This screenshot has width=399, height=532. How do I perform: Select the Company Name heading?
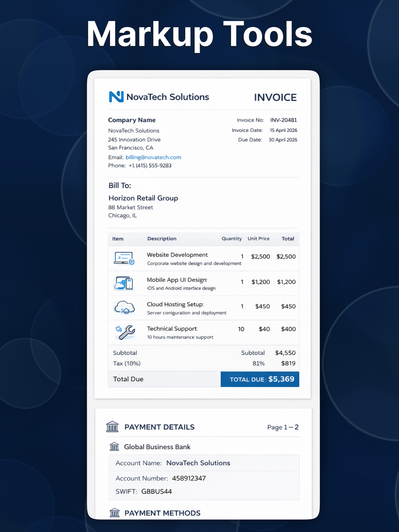pos(132,120)
